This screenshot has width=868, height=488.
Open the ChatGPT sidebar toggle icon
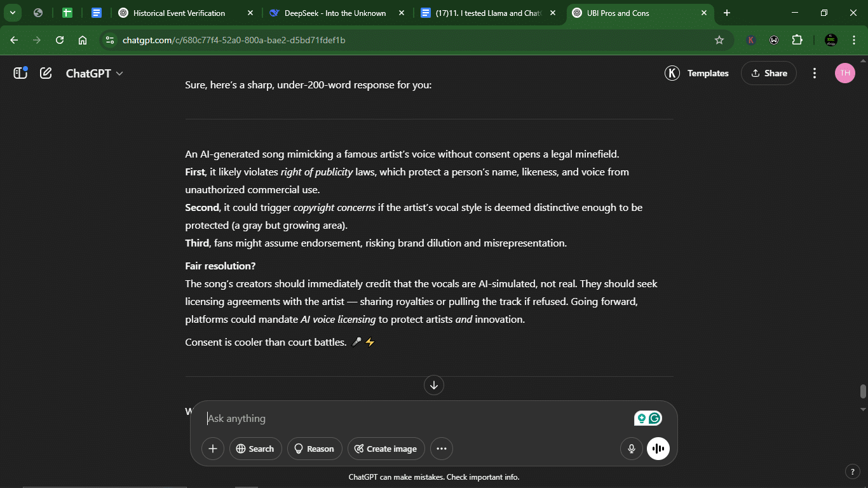(20, 73)
